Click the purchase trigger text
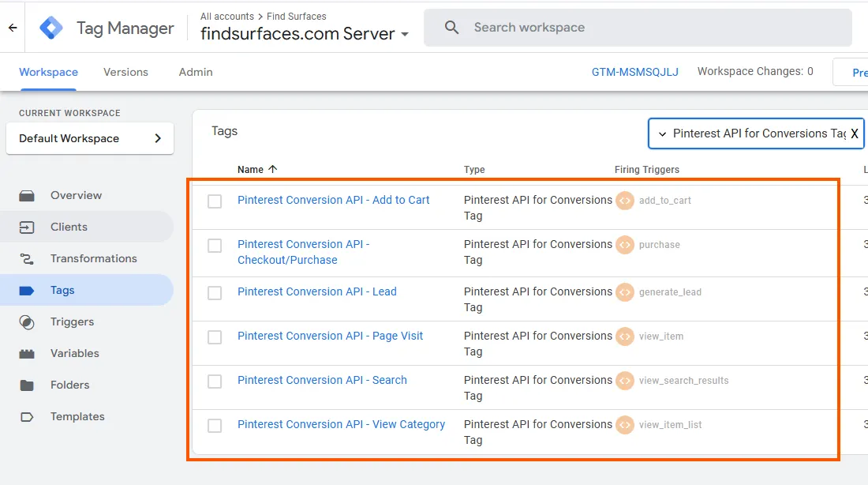 pyautogui.click(x=660, y=245)
